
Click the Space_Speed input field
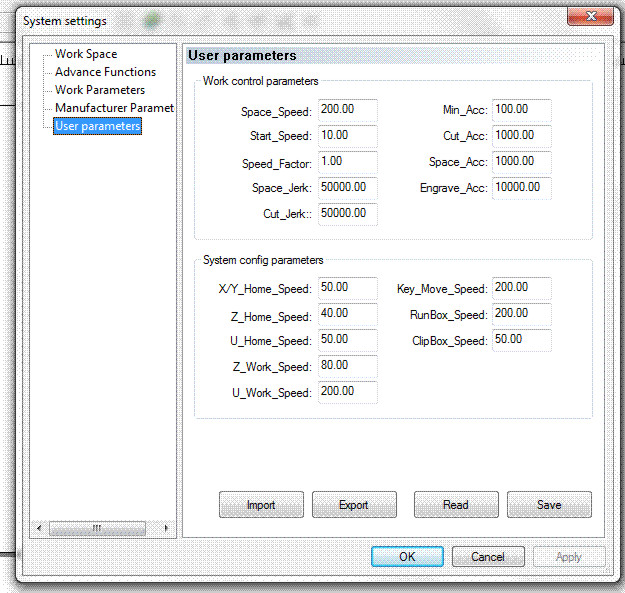coord(347,110)
